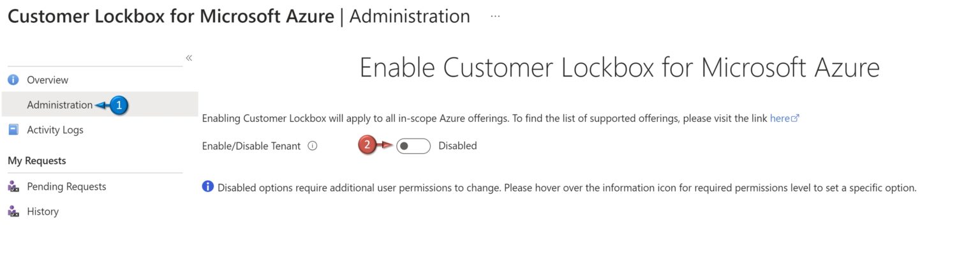Toggle the Enable/Disable Tenant switch
The image size is (980, 272).
(413, 146)
